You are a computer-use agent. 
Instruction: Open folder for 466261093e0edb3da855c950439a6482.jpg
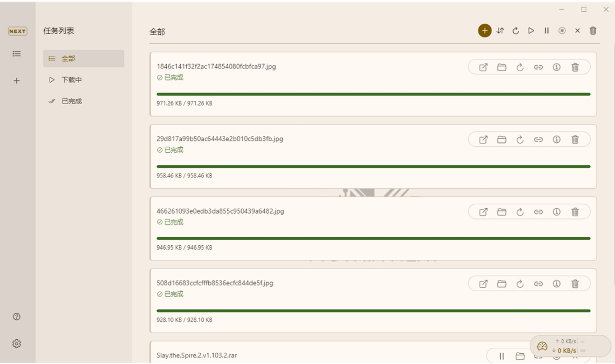click(x=502, y=212)
